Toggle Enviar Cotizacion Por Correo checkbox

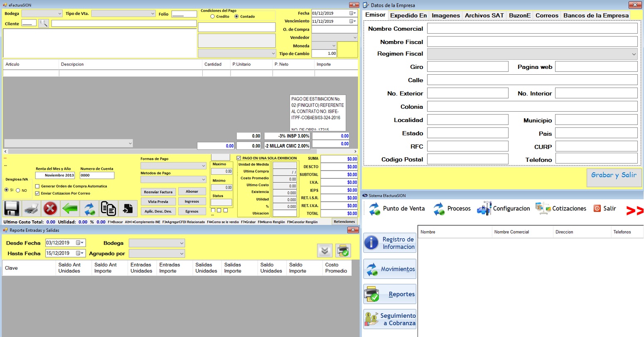click(x=37, y=193)
